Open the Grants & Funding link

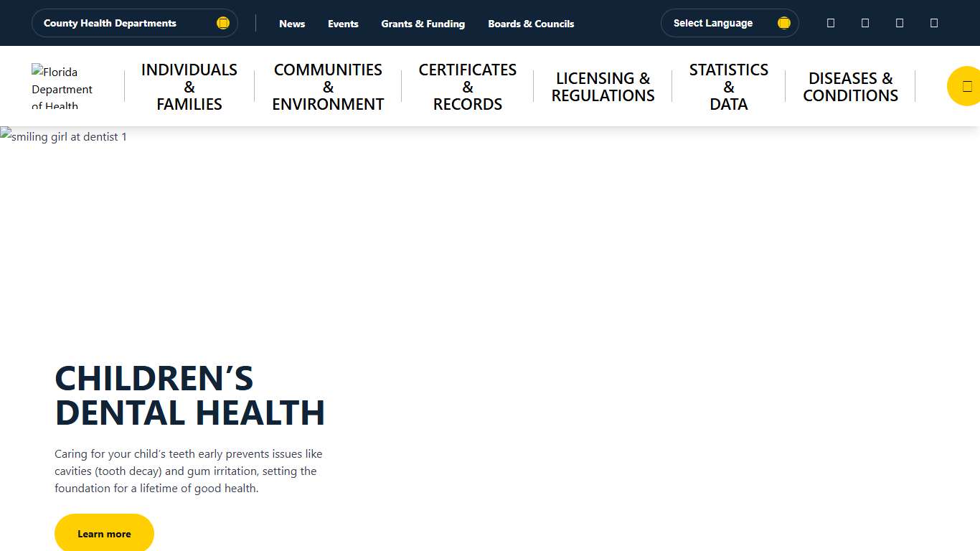423,23
